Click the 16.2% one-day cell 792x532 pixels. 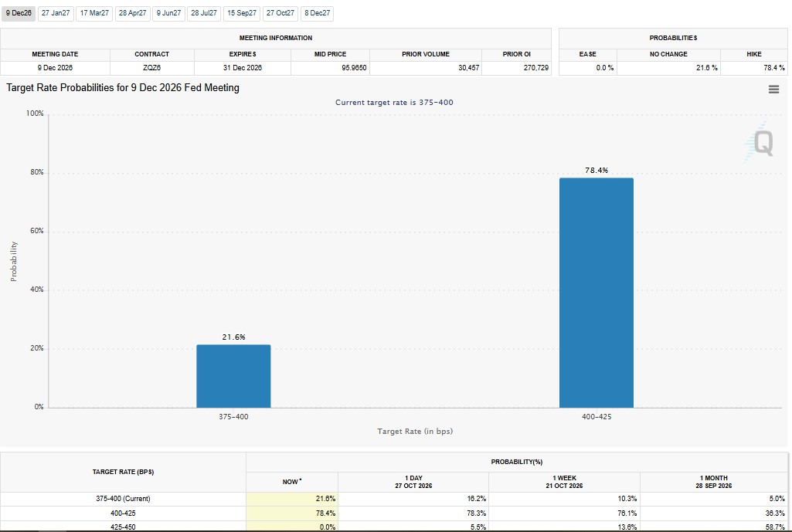click(x=413, y=499)
